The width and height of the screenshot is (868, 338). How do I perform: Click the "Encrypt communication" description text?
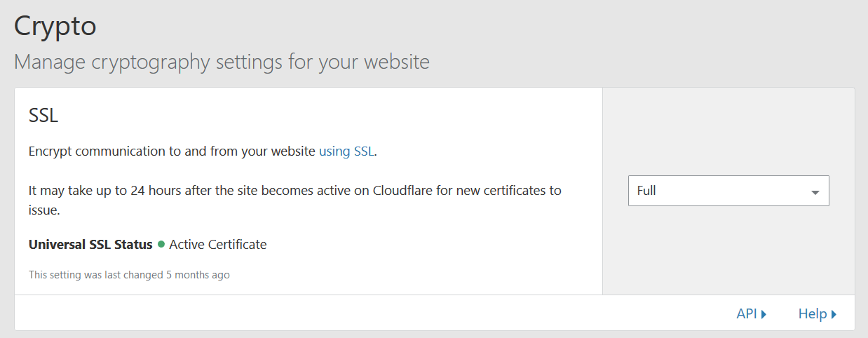(x=172, y=151)
